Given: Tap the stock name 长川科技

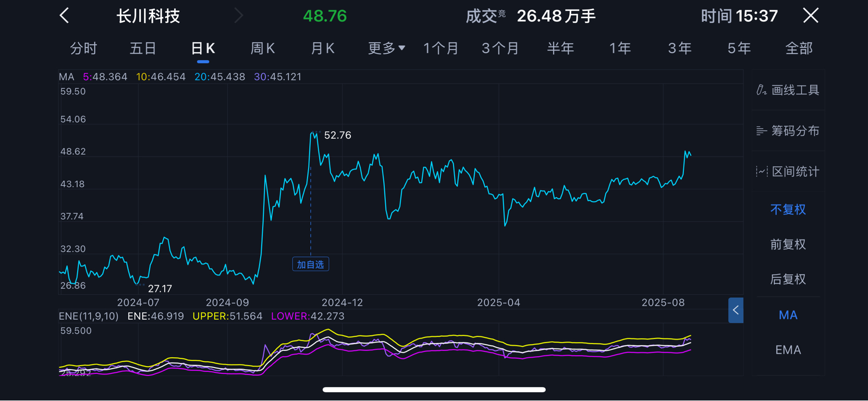Looking at the screenshot, I should pos(148,16).
